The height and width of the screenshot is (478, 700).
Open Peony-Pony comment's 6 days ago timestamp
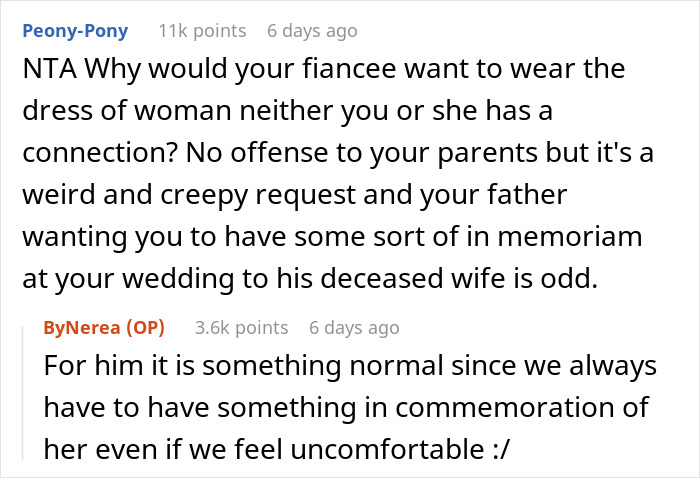[312, 31]
